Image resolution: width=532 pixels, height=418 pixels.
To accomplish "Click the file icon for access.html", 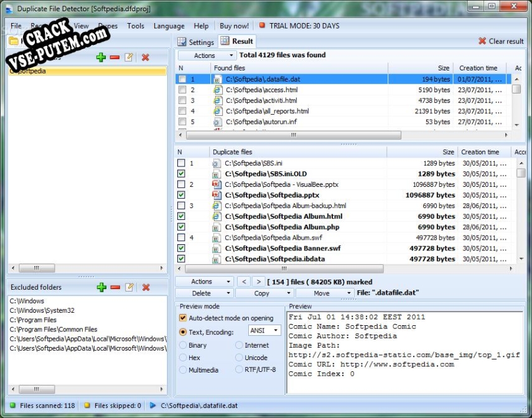I will tap(218, 90).
